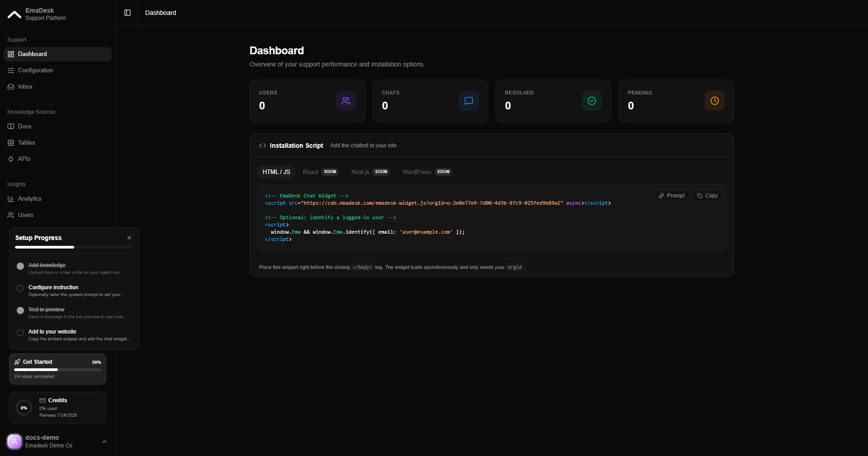Click the Tables grid icon

11,143
